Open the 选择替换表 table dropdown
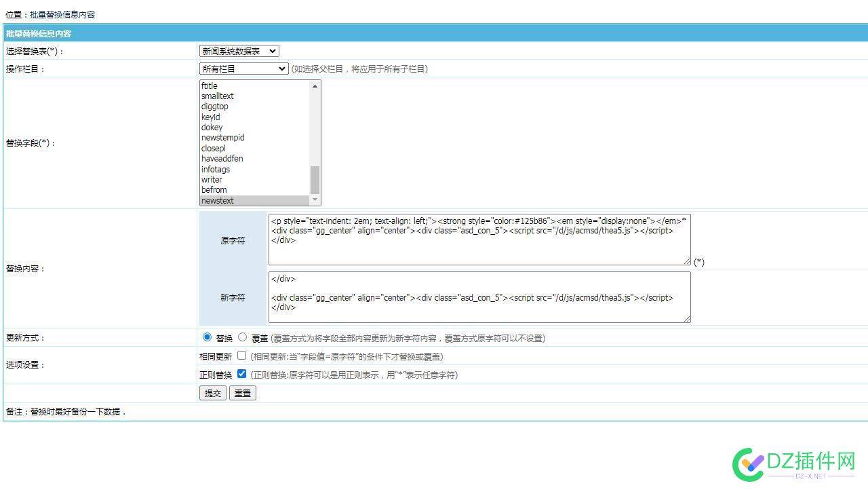This screenshot has height=492, width=868. [x=239, y=51]
